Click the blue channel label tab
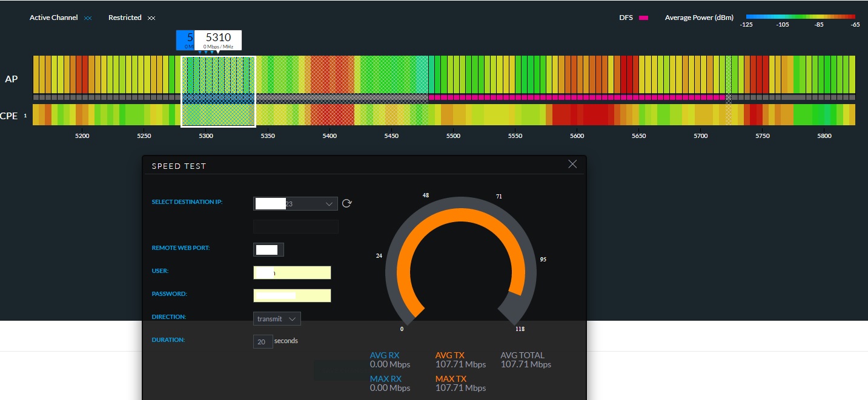This screenshot has height=400, width=868. coord(185,40)
